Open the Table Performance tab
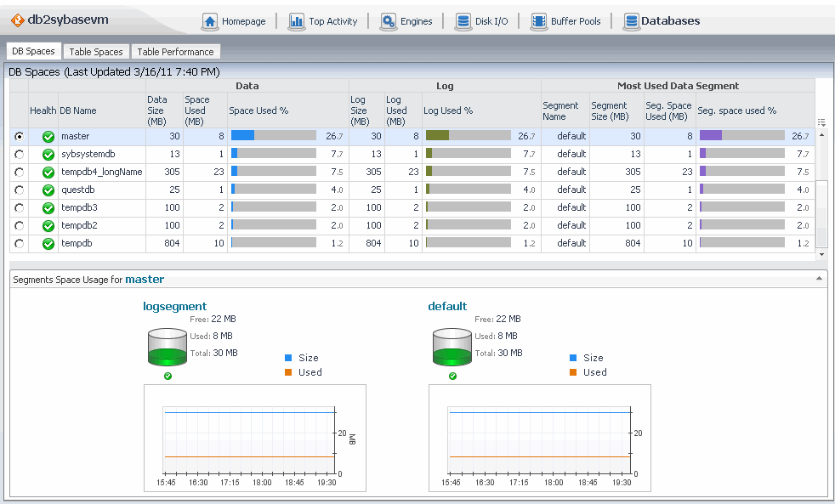Screen dimensions: 835x504 [x=175, y=52]
